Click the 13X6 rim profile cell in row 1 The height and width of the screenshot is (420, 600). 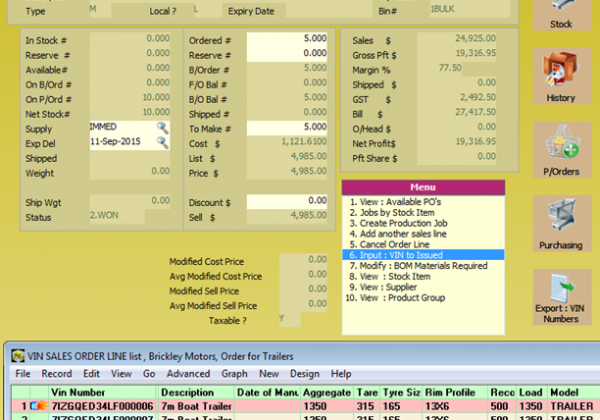[x=455, y=406]
